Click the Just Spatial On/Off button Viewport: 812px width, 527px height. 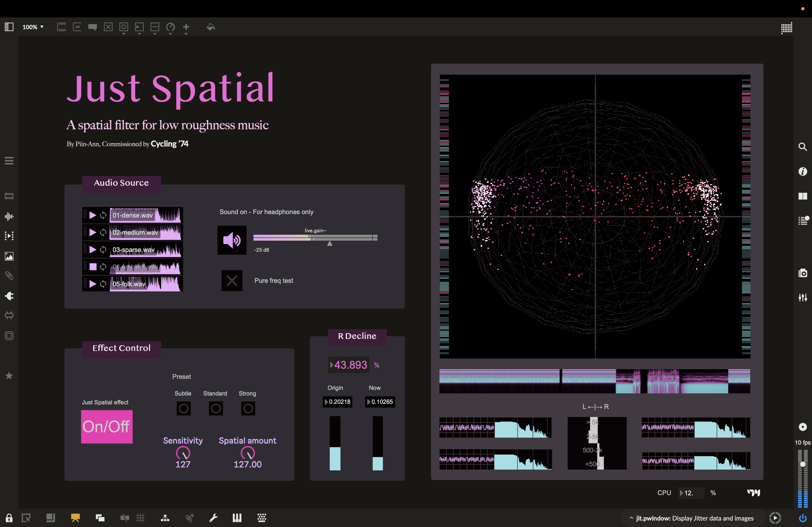[x=107, y=426]
